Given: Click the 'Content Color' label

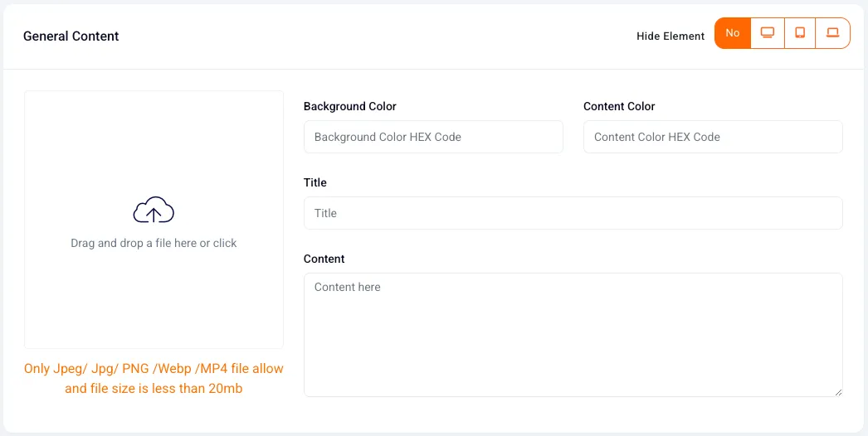Looking at the screenshot, I should click(619, 106).
